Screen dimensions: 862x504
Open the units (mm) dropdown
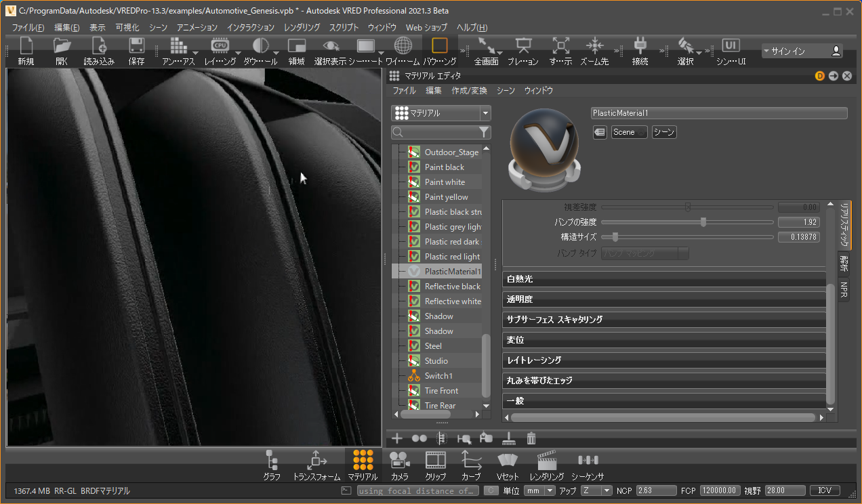click(540, 490)
